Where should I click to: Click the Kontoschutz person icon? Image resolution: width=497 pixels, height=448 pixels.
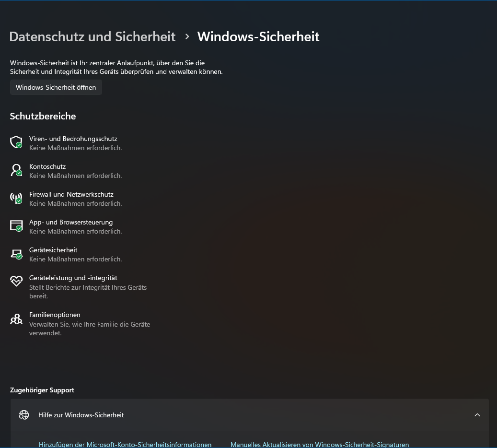[x=16, y=170]
